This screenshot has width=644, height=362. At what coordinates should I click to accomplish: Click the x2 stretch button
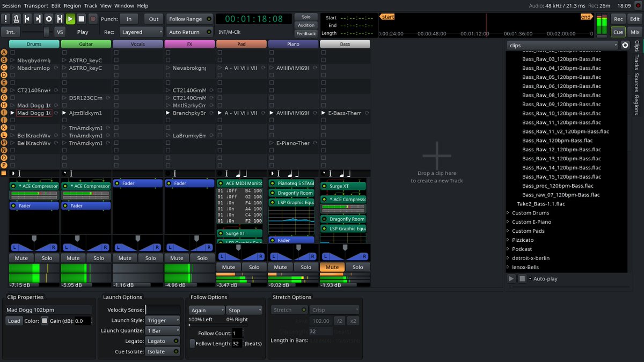353,321
